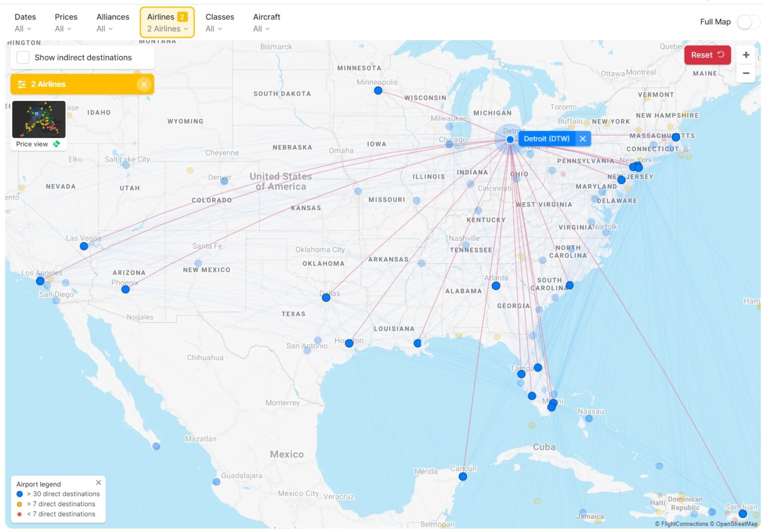Click the Price view map thumbnail
763x532 pixels.
pos(39,119)
